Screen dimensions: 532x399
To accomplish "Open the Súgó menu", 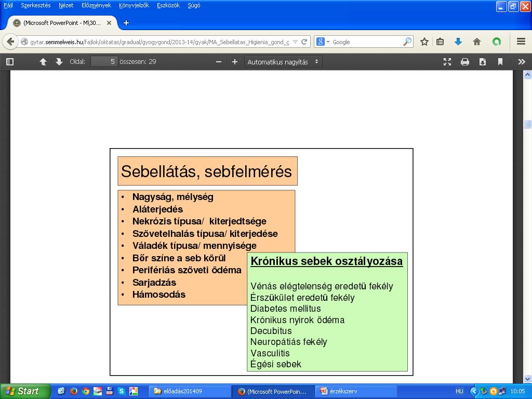I will 194,5.
